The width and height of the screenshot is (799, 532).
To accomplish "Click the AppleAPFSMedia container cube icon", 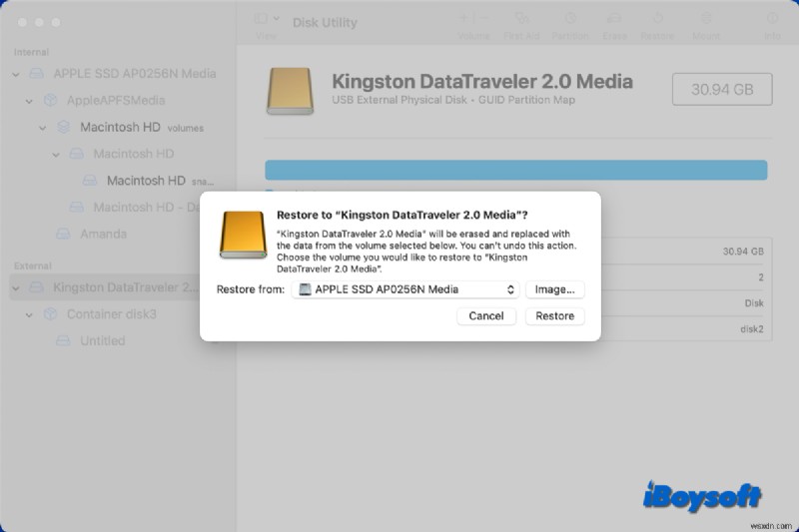I will point(50,100).
